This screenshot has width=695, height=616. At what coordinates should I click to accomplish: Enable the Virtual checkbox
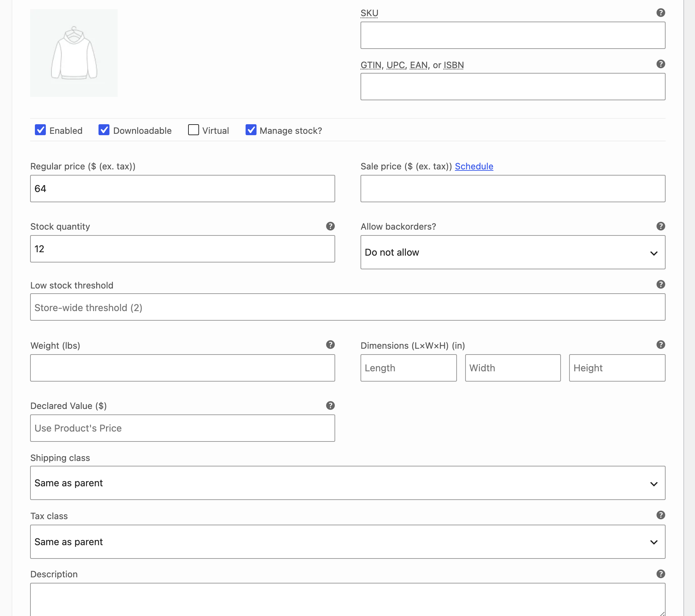click(x=193, y=130)
